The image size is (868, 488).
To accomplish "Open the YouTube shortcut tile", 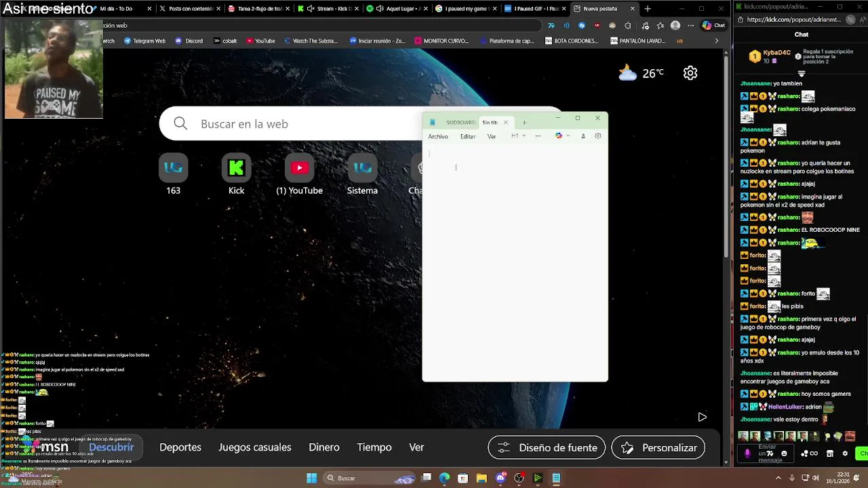I will 299,175.
